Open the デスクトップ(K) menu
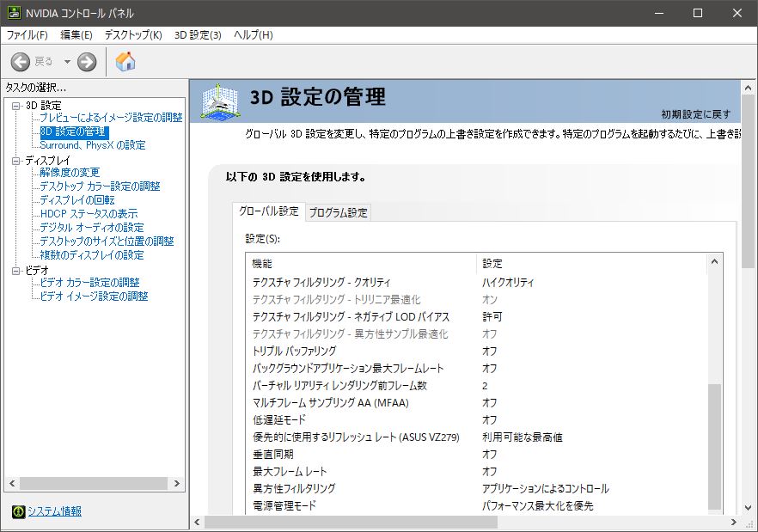Screen dimensions: 758x532 point(133,35)
